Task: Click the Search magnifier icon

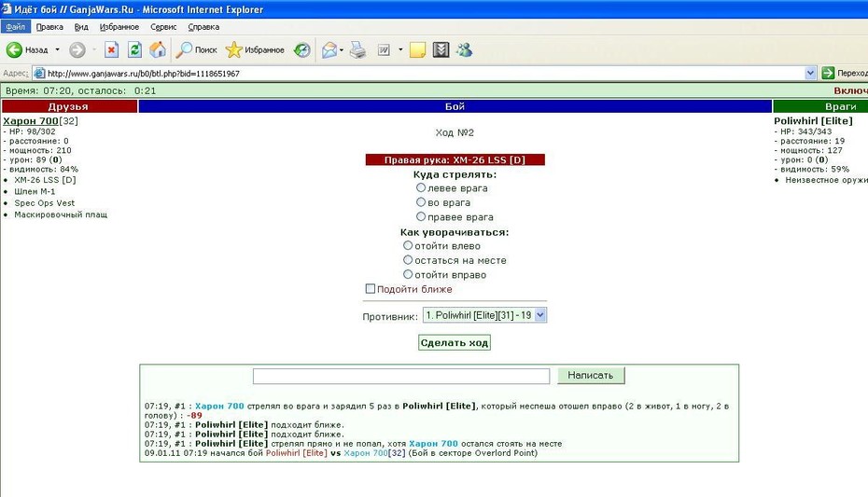Action: tap(184, 49)
